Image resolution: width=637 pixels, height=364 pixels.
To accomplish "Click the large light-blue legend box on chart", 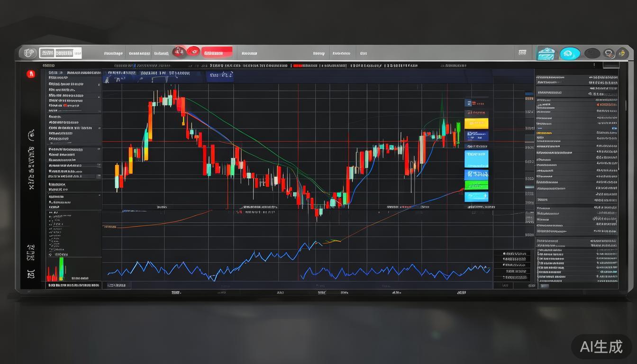I will coord(476,159).
